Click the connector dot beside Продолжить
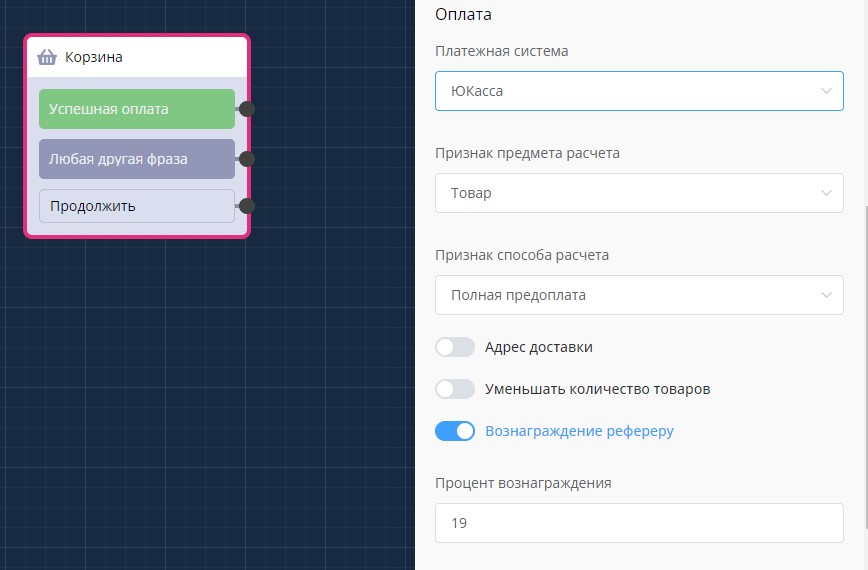868x570 pixels. [x=247, y=206]
